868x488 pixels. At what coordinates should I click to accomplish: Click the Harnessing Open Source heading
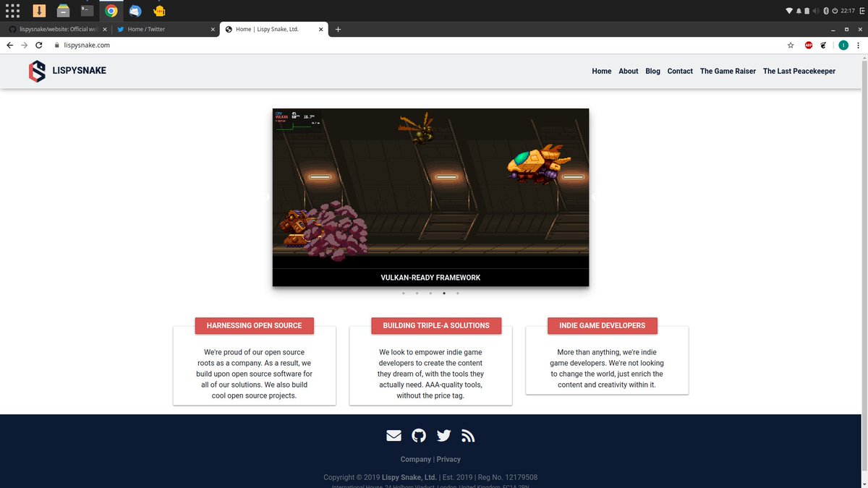point(254,325)
